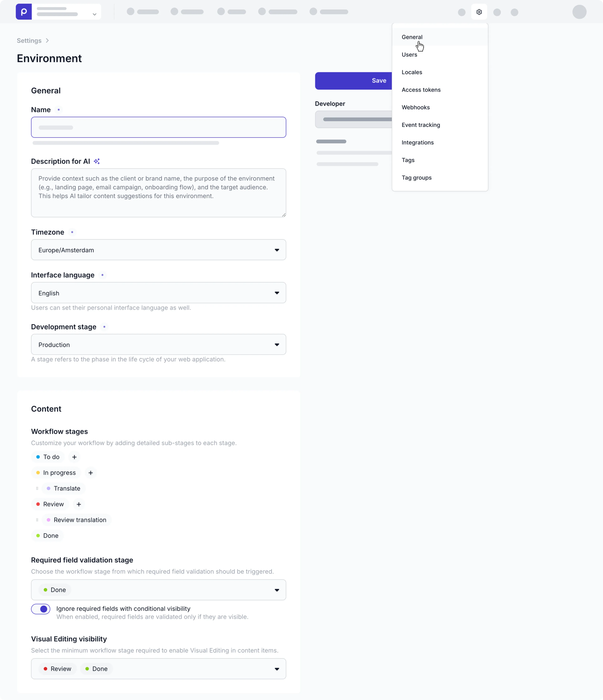Open Visual Editing visibility dropdown

(158, 669)
